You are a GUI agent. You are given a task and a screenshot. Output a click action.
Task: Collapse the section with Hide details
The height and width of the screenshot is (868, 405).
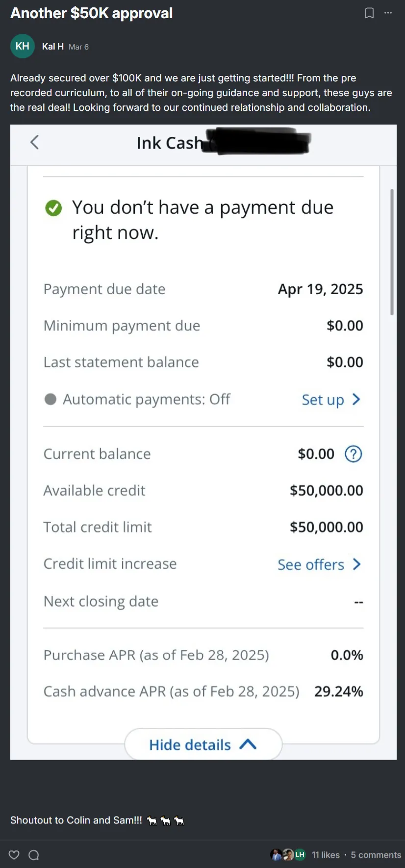(x=203, y=745)
